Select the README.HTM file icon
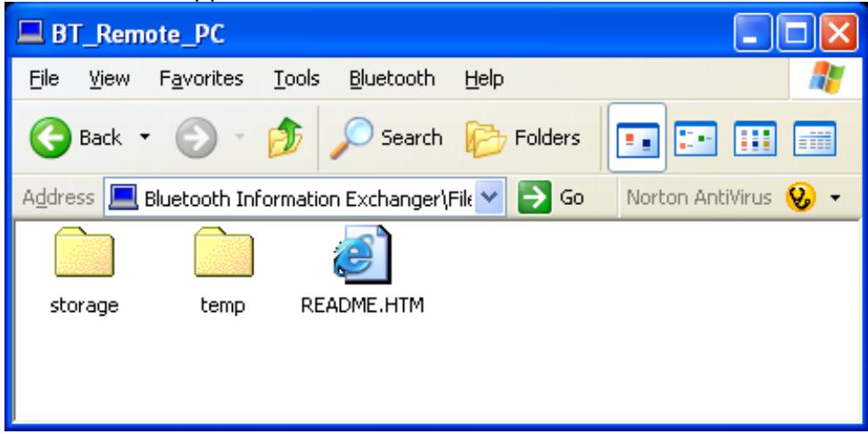The image size is (868, 434). pos(362,254)
